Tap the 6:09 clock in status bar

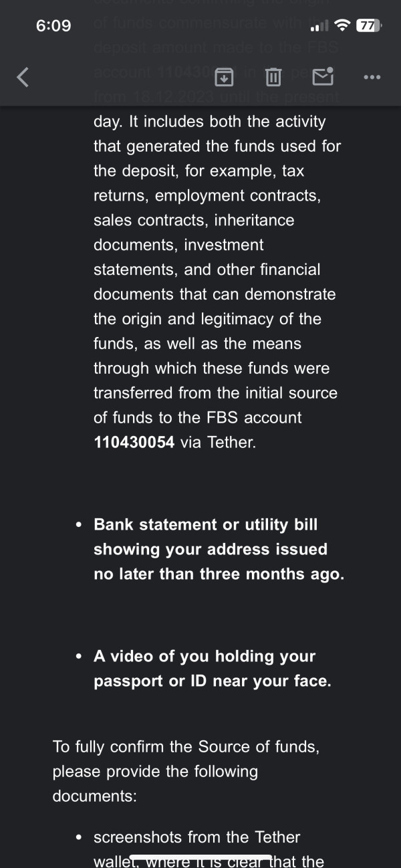click(x=53, y=26)
